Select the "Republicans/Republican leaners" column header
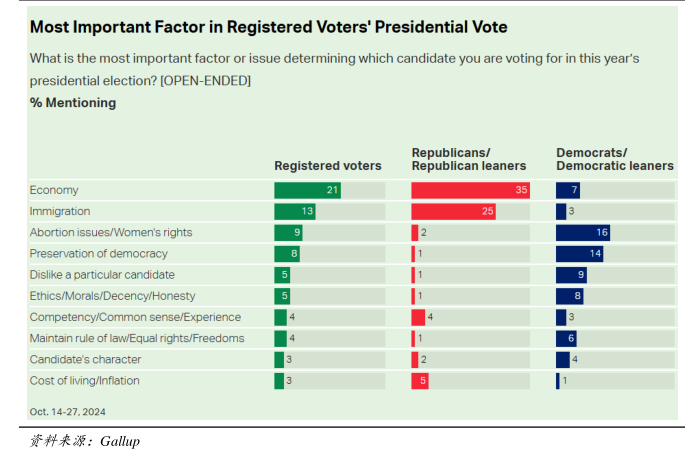Viewport: 685px width, 449px height. click(465, 159)
